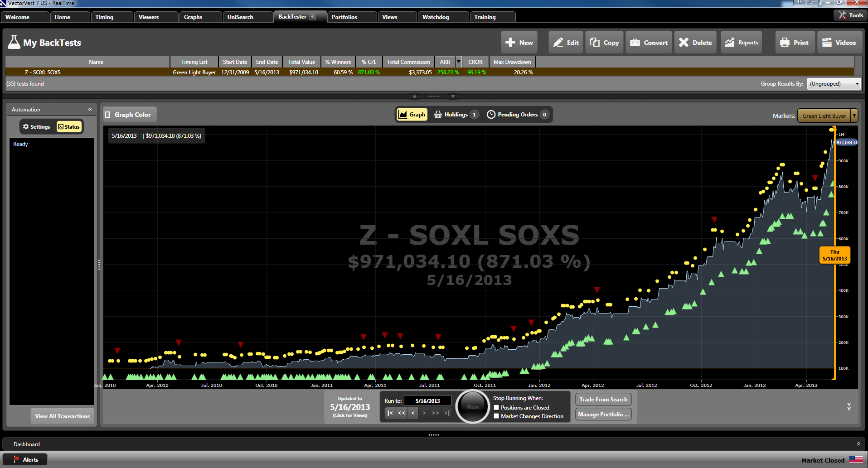This screenshot has width=868, height=468.
Task: Click the Automation panel resize grip dots
Action: click(99, 265)
